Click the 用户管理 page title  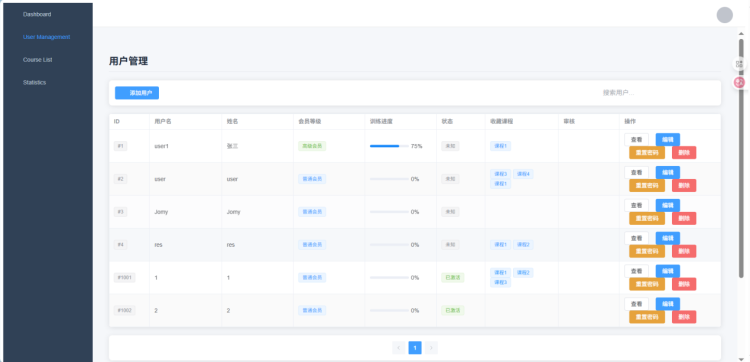[x=129, y=61]
